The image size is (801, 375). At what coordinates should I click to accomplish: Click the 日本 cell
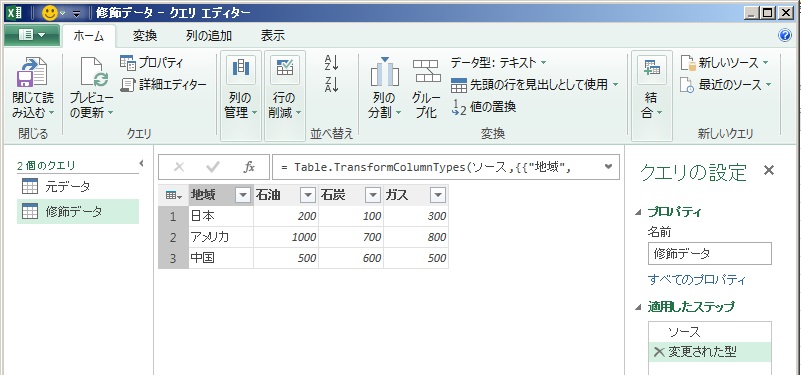(x=221, y=217)
